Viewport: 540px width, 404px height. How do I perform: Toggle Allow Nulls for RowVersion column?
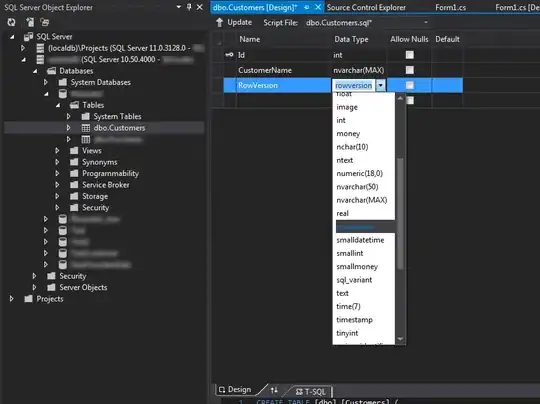click(409, 85)
